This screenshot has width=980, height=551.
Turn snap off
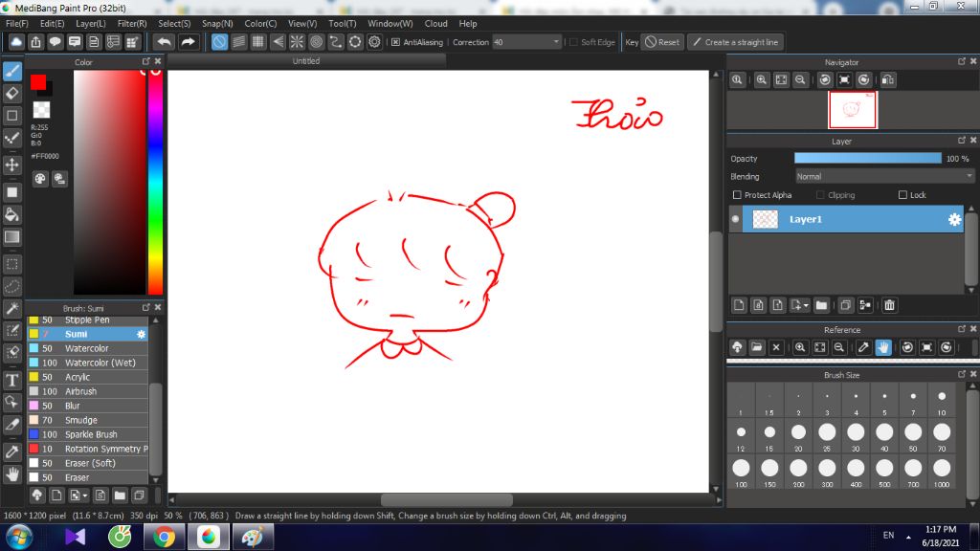[x=219, y=42]
